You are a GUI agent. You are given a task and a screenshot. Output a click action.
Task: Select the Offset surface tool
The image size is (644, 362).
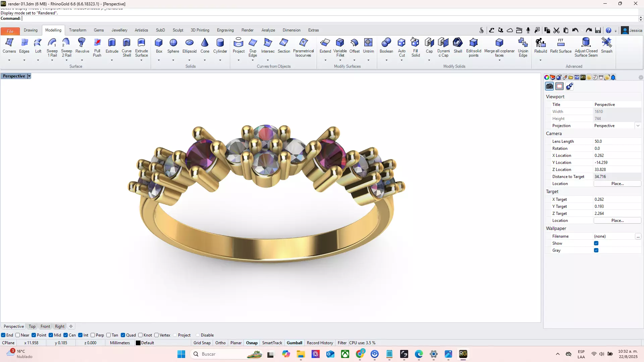(x=354, y=46)
